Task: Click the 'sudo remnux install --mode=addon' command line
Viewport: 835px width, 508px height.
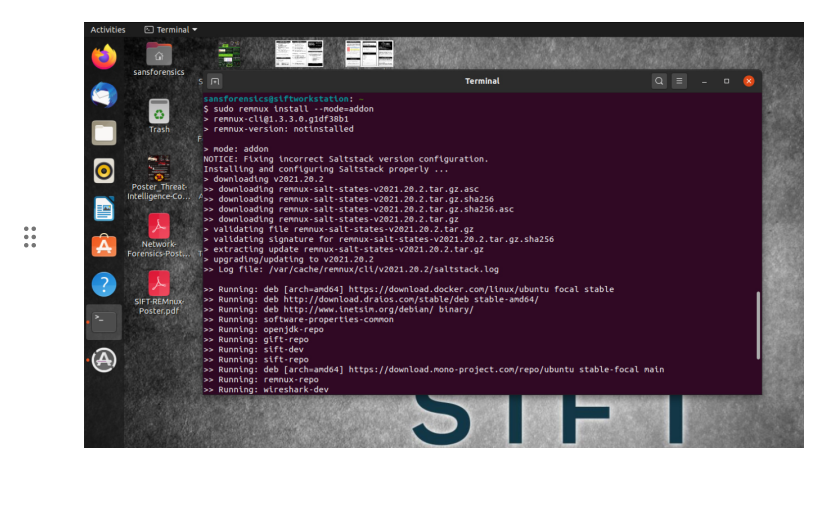Action: point(289,109)
